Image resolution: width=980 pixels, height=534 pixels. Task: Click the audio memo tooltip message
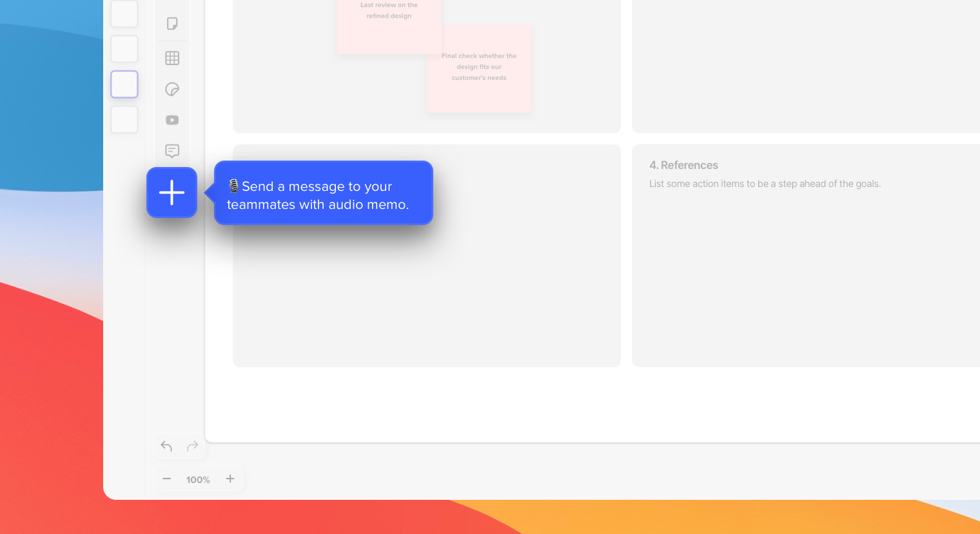pos(324,193)
